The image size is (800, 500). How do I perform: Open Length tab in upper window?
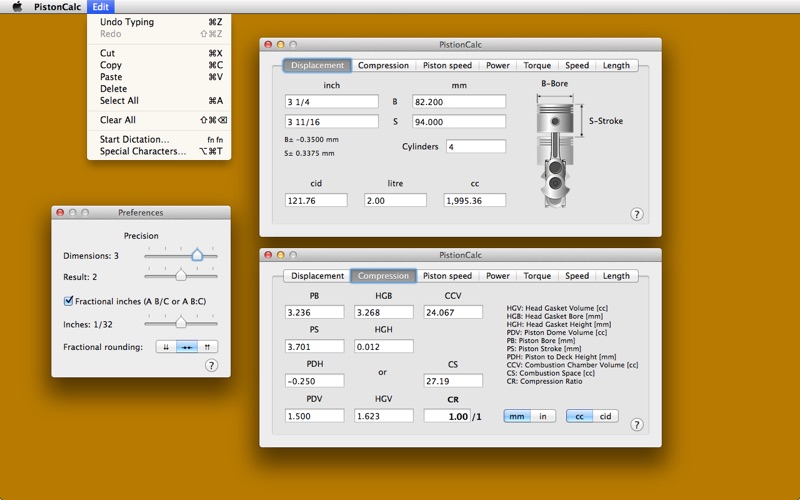(616, 65)
